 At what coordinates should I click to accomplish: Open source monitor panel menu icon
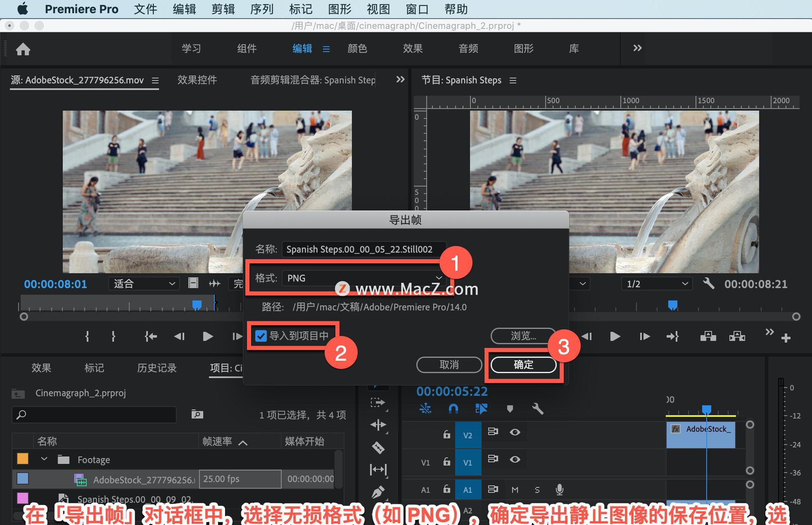pyautogui.click(x=155, y=80)
